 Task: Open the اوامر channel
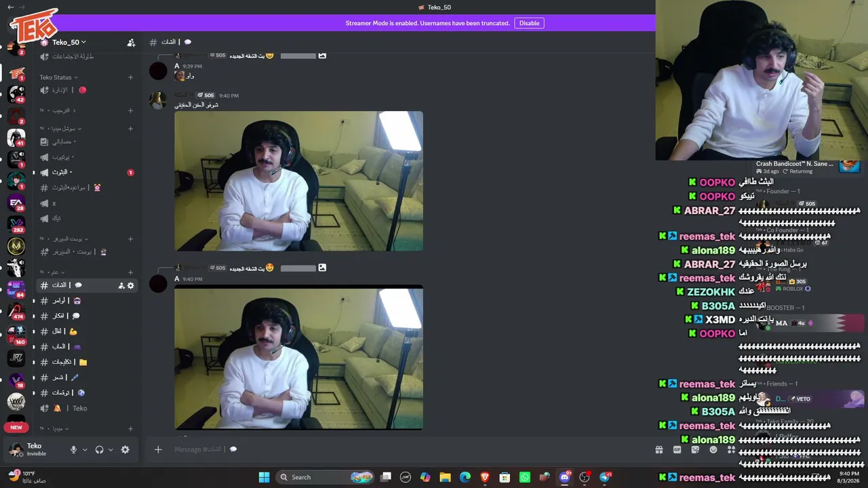88,300
